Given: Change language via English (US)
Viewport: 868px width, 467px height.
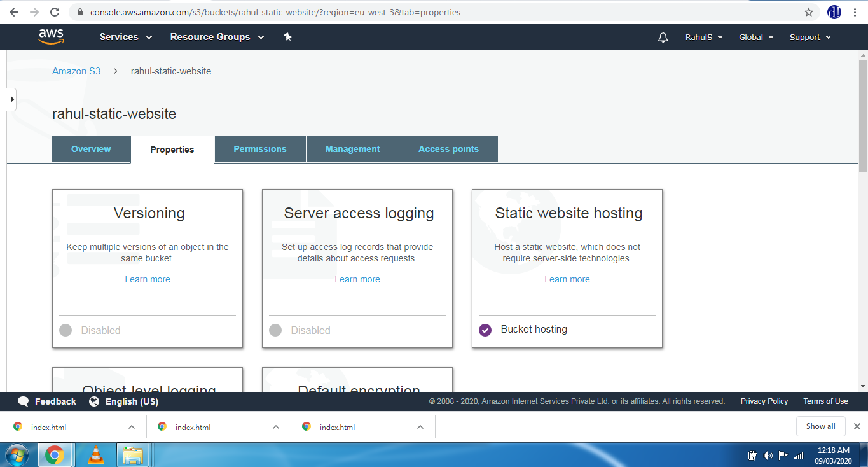Looking at the screenshot, I should pos(132,401).
